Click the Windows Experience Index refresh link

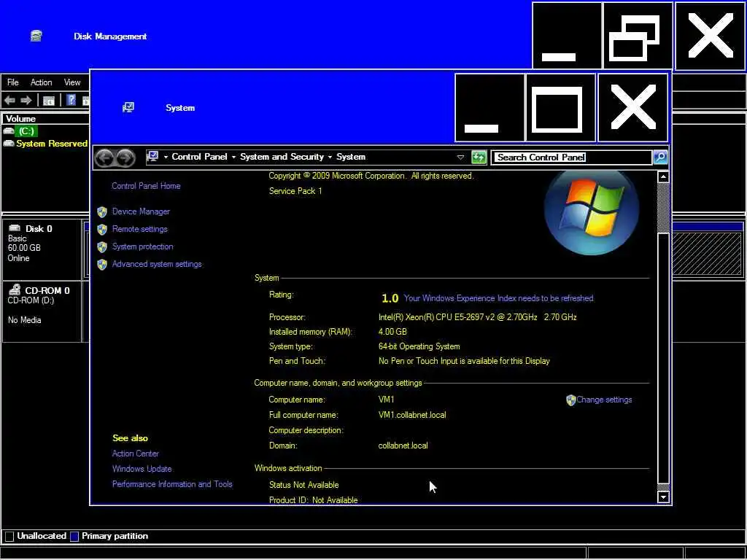pyautogui.click(x=499, y=298)
